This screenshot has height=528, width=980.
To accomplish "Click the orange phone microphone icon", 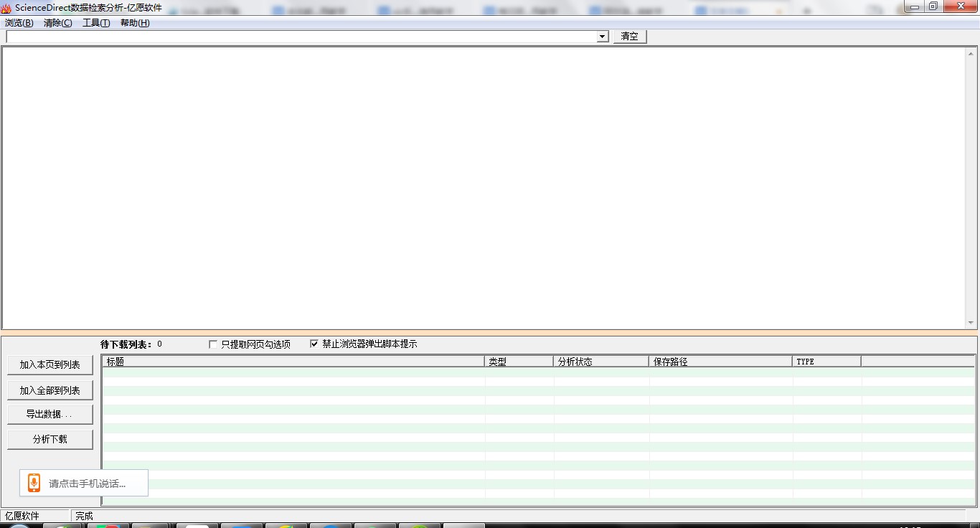I will point(34,483).
